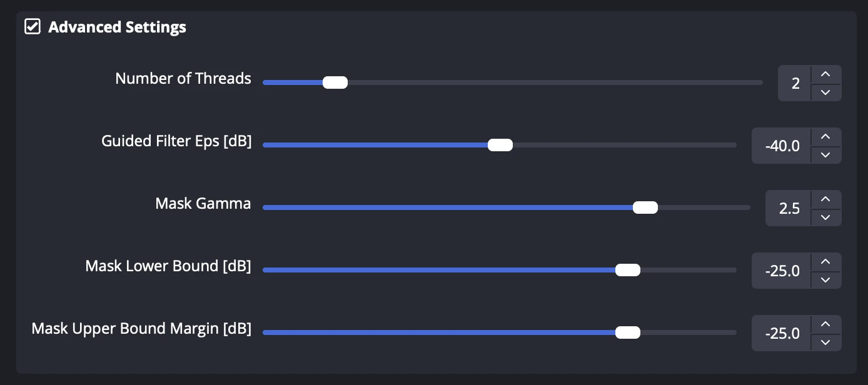The width and height of the screenshot is (868, 385).
Task: Focus the Guided Filter Eps -40.0 field
Action: pos(782,146)
